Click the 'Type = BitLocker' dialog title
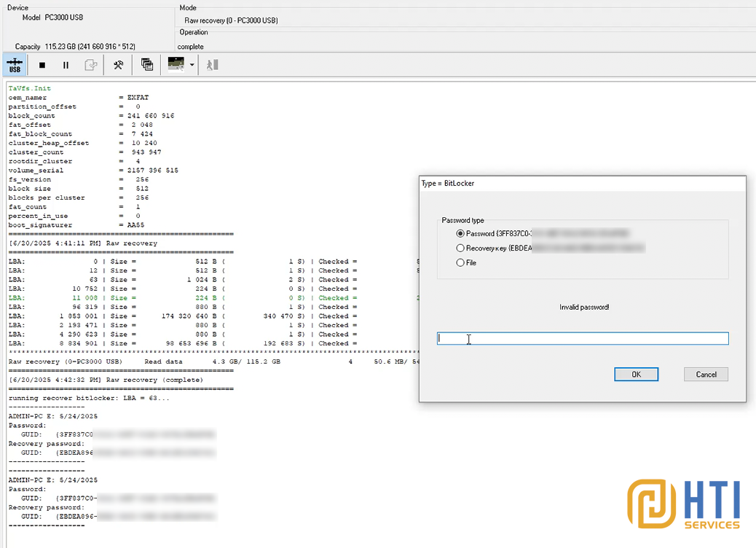 click(448, 184)
